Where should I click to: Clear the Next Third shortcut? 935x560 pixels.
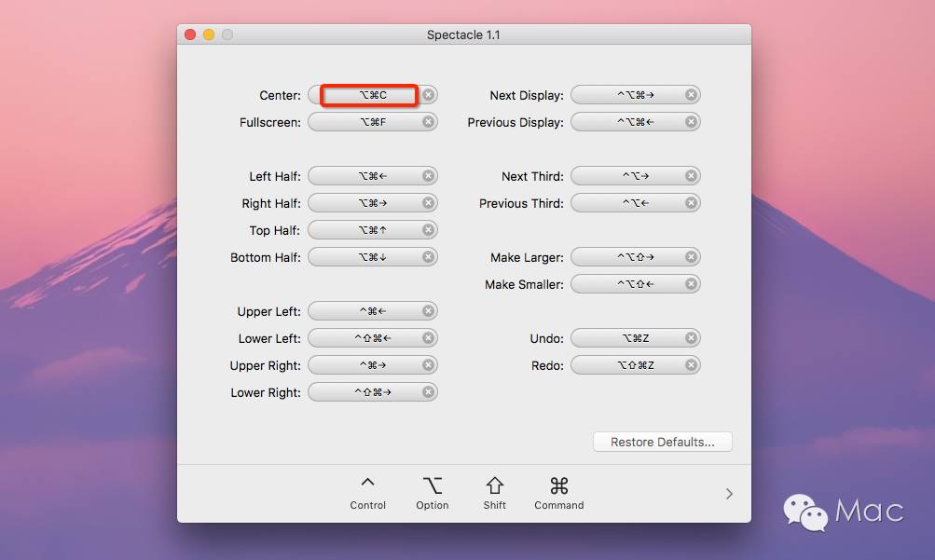691,176
